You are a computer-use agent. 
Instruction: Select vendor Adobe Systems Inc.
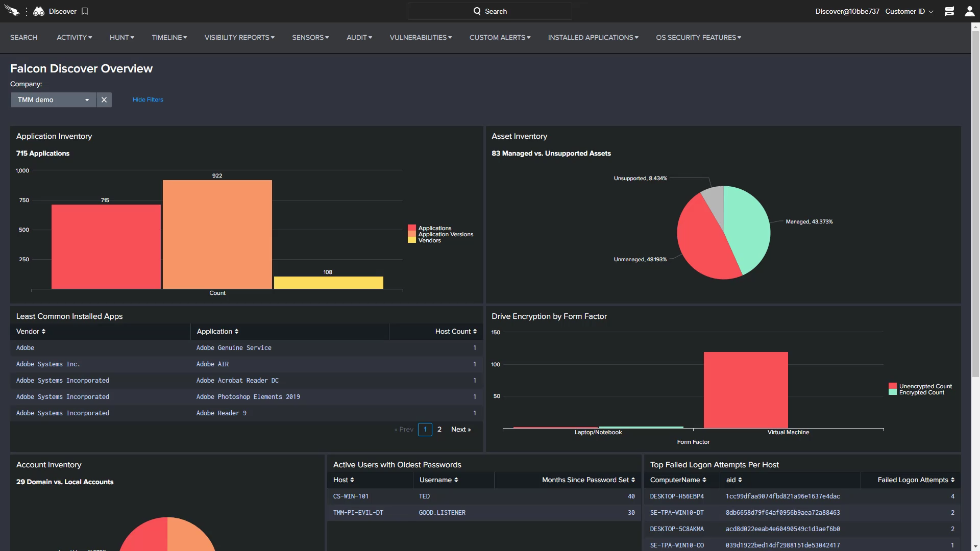coord(48,364)
